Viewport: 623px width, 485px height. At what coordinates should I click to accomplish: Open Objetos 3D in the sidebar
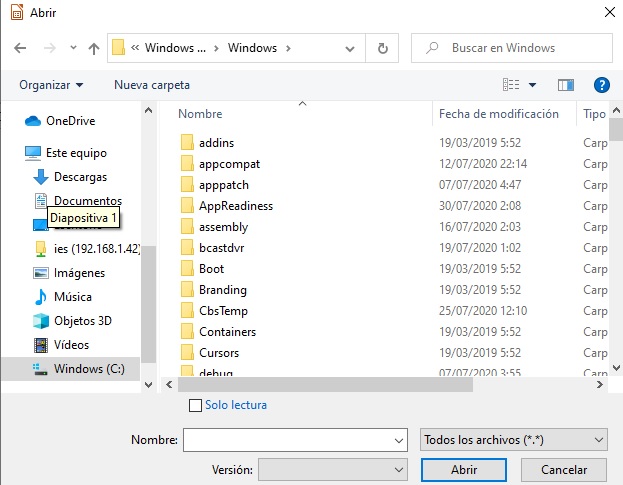tap(72, 321)
